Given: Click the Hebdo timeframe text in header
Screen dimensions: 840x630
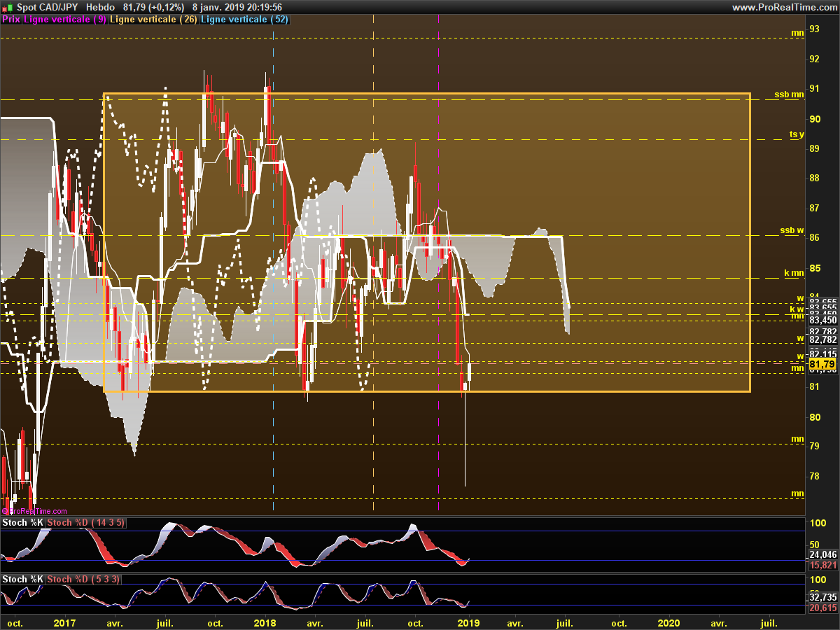Looking at the screenshot, I should coord(101,7).
